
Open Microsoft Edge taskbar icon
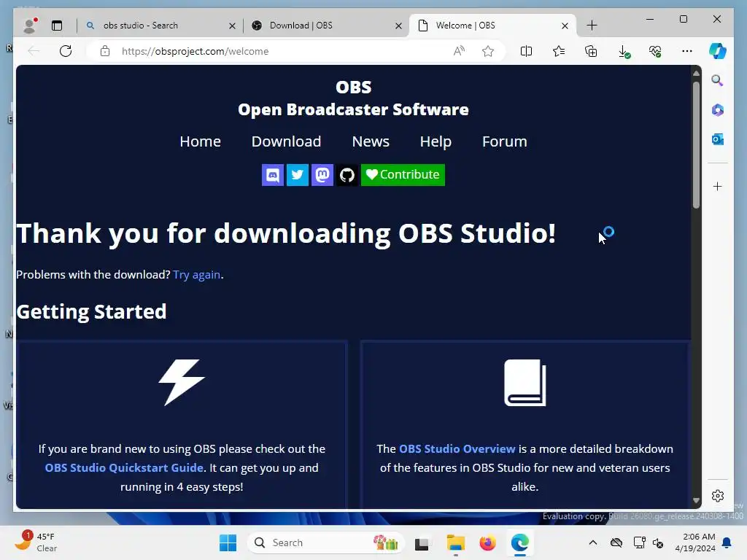519,542
